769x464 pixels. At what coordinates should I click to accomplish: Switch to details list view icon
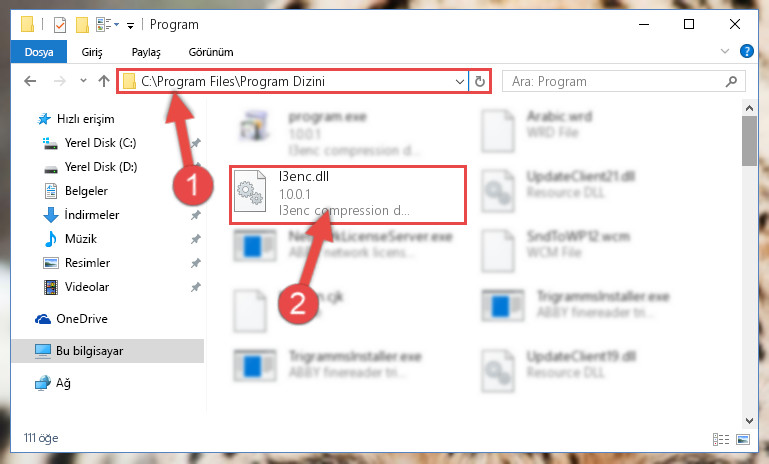click(x=720, y=439)
